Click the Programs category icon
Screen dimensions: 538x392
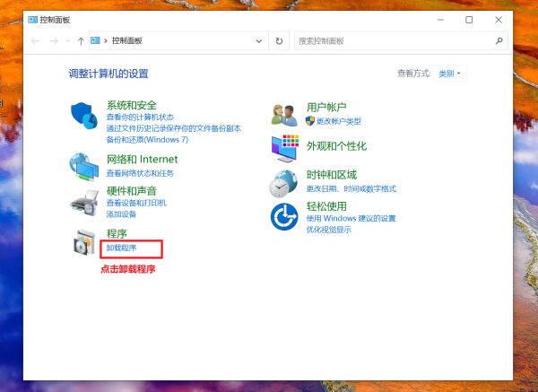pyautogui.click(x=84, y=241)
